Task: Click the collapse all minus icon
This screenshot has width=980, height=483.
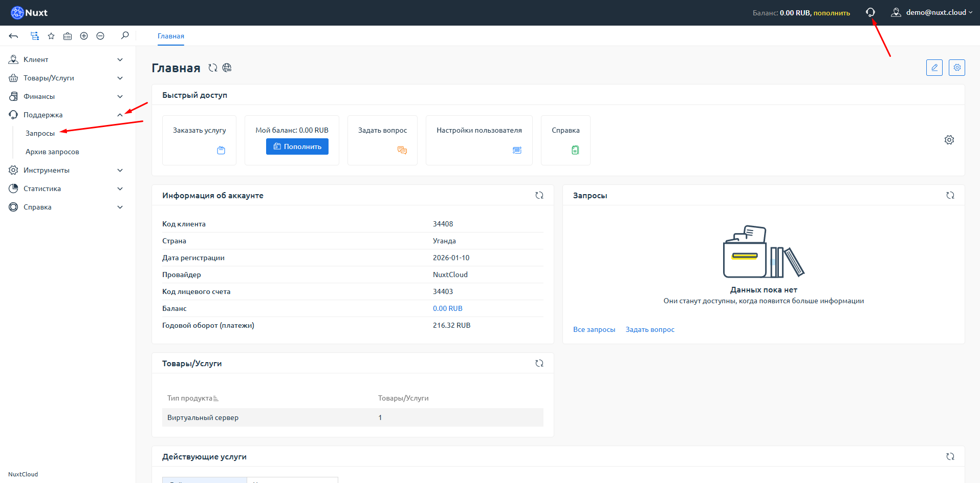Action: tap(100, 36)
